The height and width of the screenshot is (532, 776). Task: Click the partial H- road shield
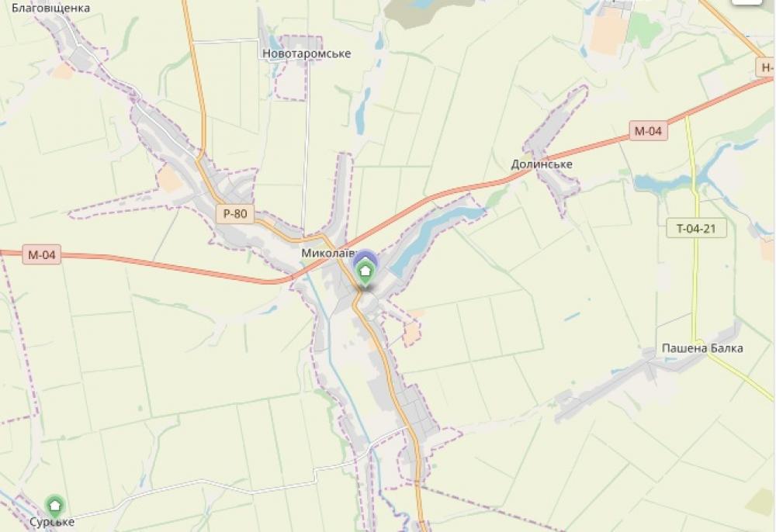[766, 67]
